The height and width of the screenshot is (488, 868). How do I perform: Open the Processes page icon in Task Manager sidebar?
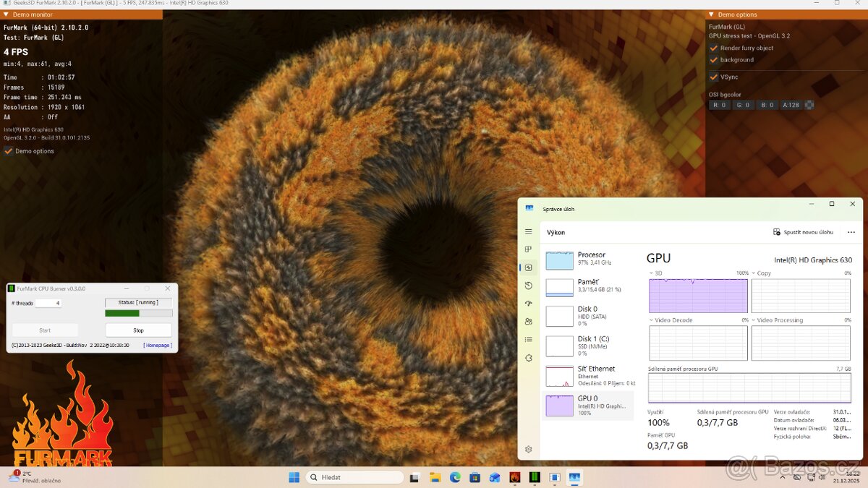click(x=529, y=249)
